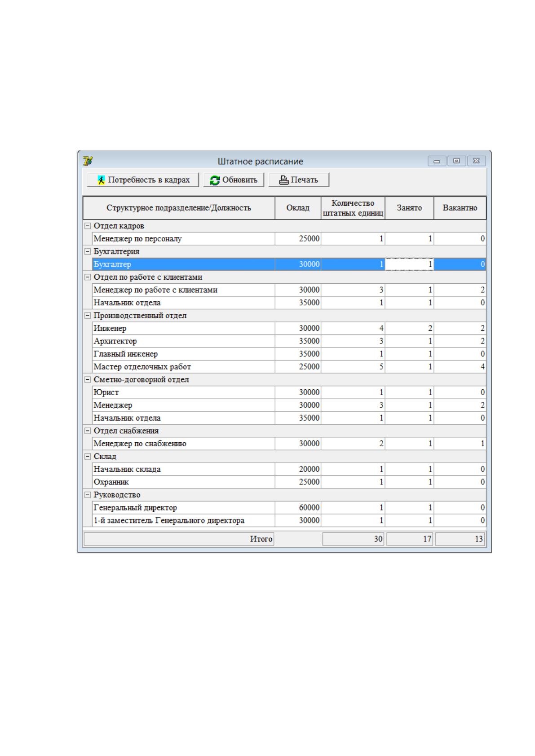Viewport: 535px width, 756px height.
Task: Maximize the Штатное расписание window
Action: point(457,161)
